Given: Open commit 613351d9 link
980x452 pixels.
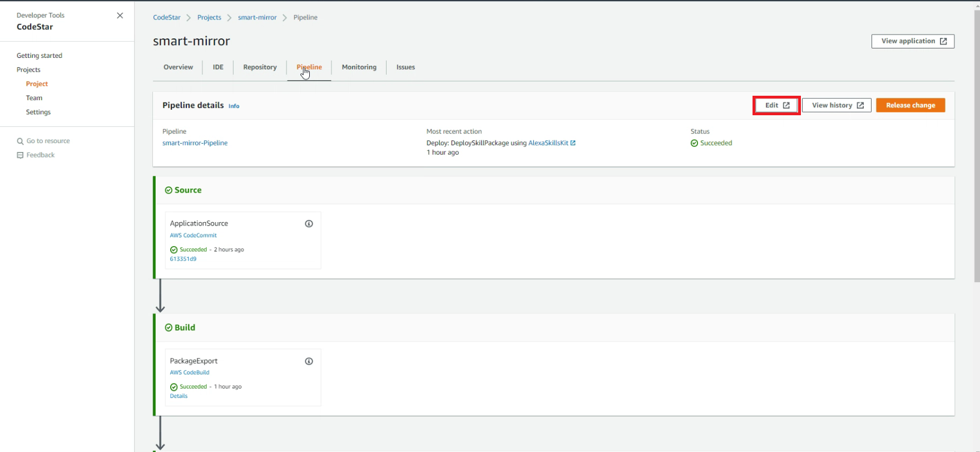Looking at the screenshot, I should pyautogui.click(x=183, y=259).
